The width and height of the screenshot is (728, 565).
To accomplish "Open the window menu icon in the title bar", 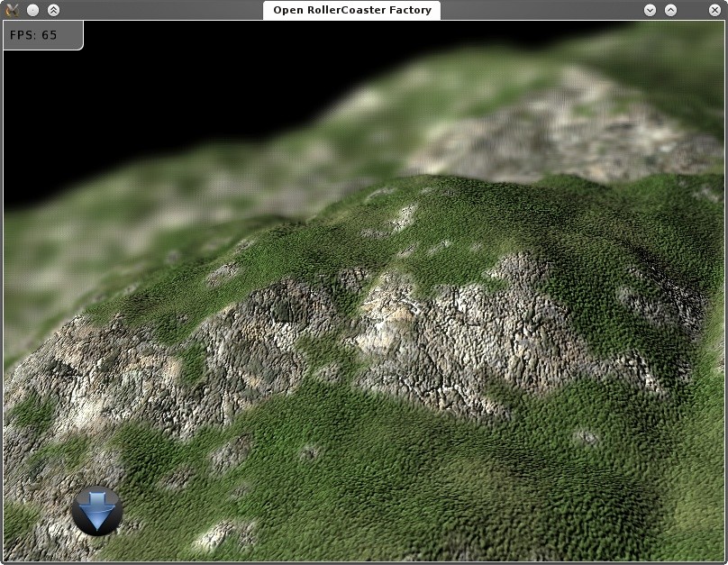I will pos(13,10).
